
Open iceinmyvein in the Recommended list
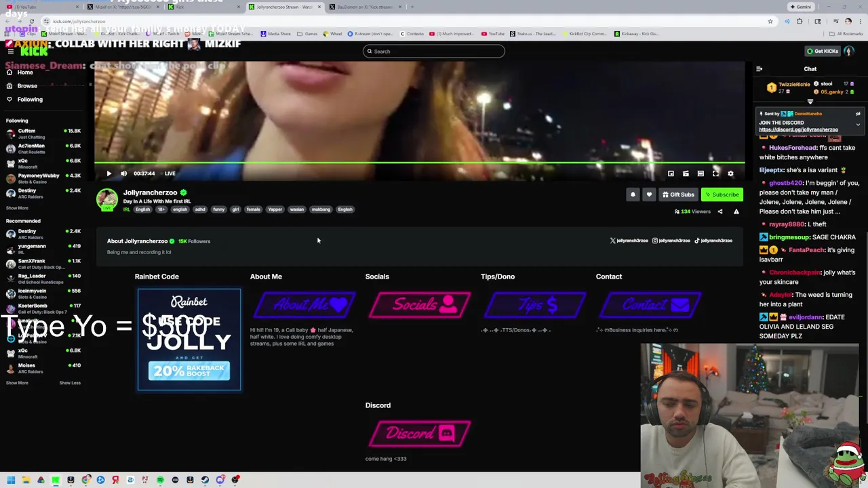tap(43, 293)
